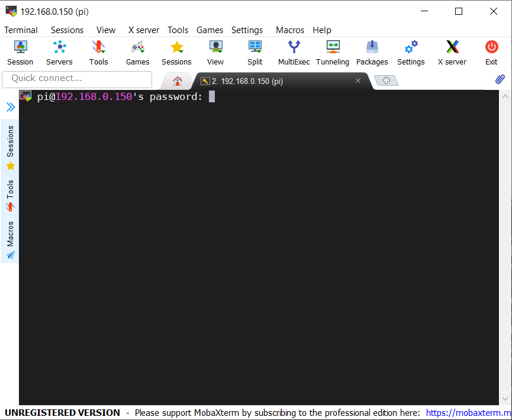Click the UNREGISTERED VERSION status text

(62, 413)
